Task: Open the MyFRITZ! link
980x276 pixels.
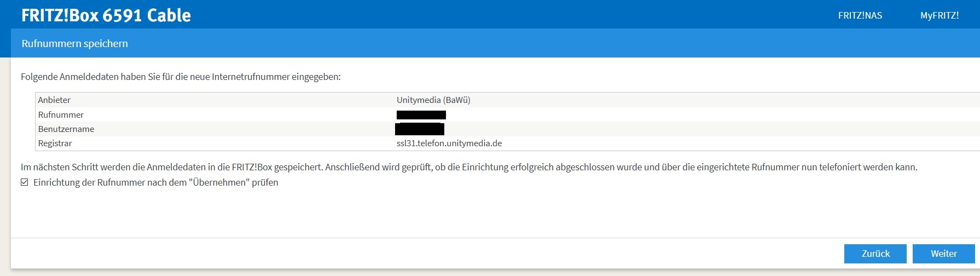Action: pyautogui.click(x=940, y=15)
